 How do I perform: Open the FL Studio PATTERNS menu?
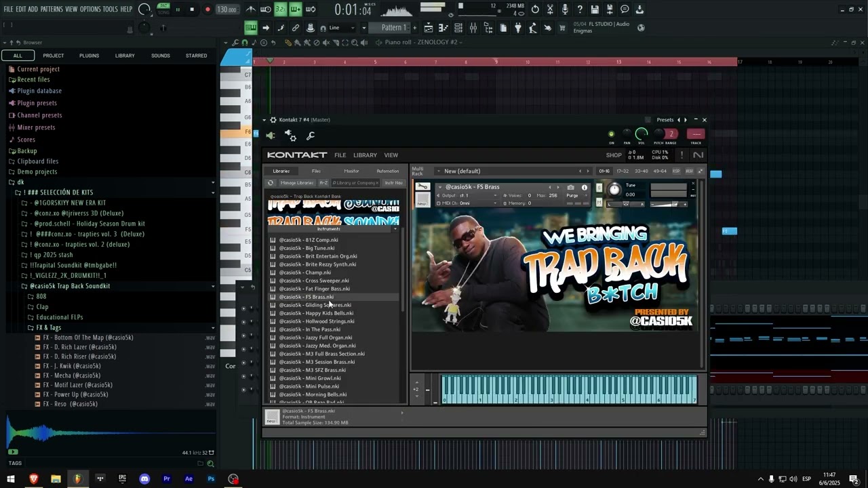(52, 9)
